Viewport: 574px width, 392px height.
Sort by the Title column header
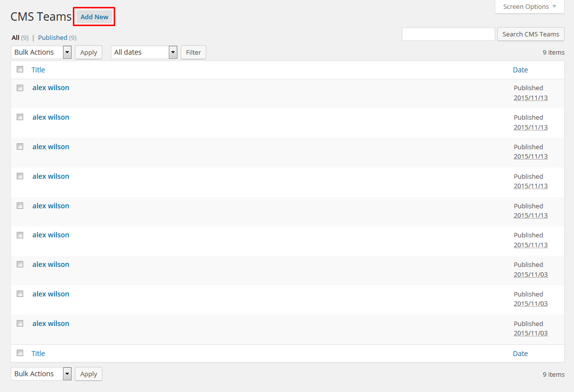coord(38,70)
